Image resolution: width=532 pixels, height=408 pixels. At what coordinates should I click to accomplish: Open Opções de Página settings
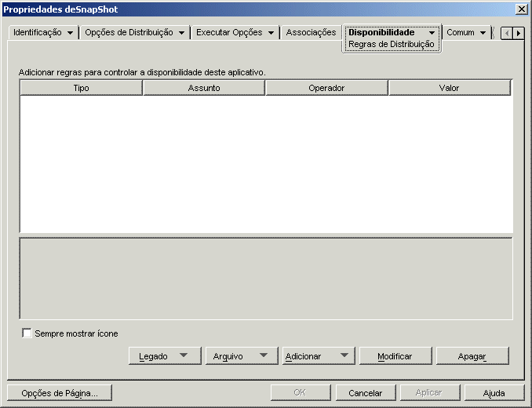pos(60,393)
